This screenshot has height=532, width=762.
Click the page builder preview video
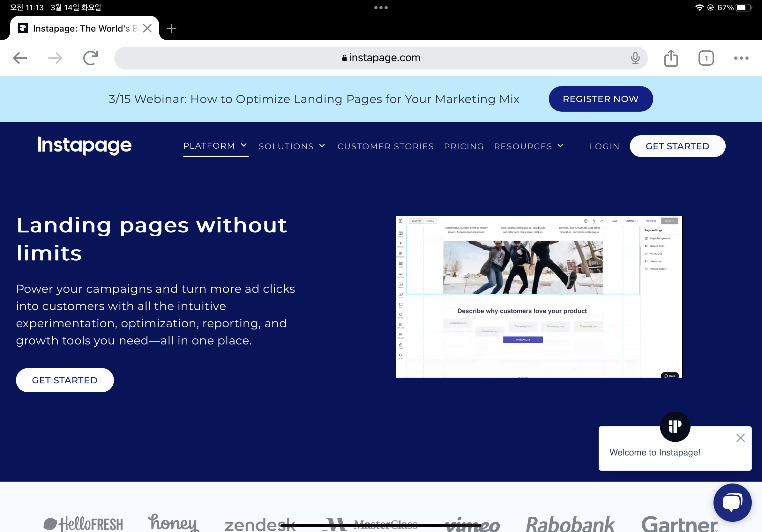(539, 297)
